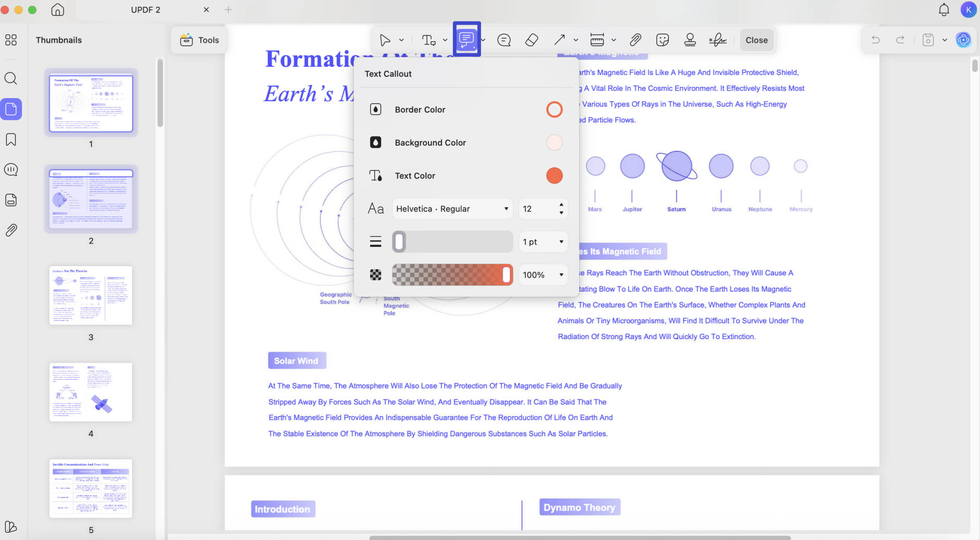Expand the arrow shape tool options
The image size is (980, 540).
576,40
